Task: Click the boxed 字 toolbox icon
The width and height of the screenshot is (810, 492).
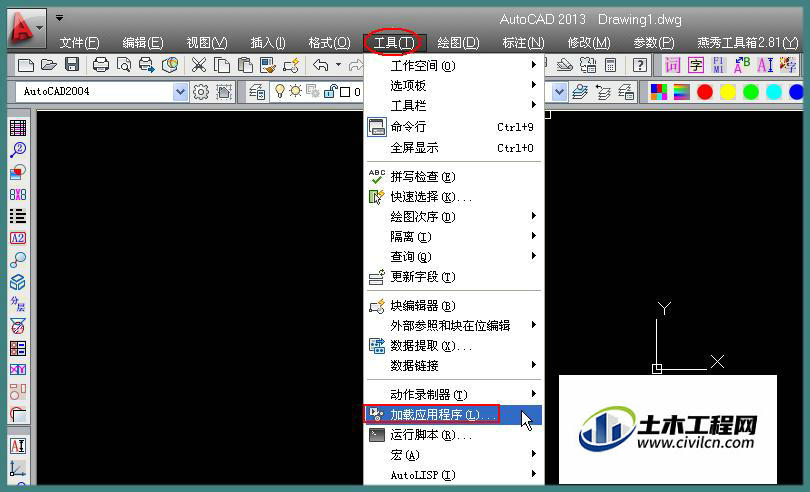Action: point(695,65)
